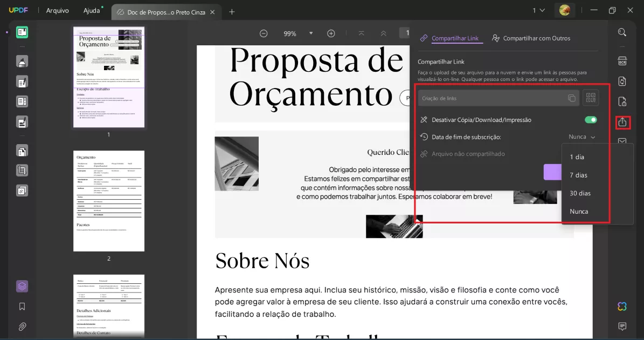Open the UPDF AI assistant
Image resolution: width=644 pixels, height=340 pixels.
point(622,306)
